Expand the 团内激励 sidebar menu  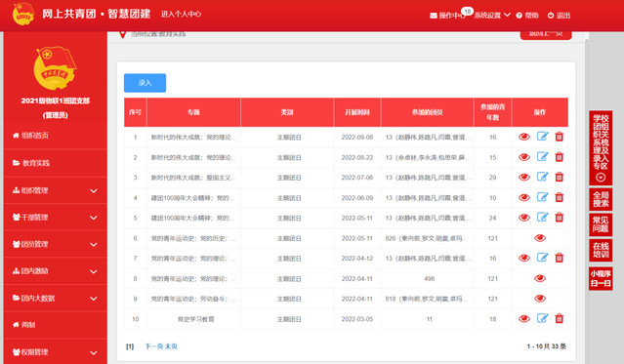coord(56,271)
